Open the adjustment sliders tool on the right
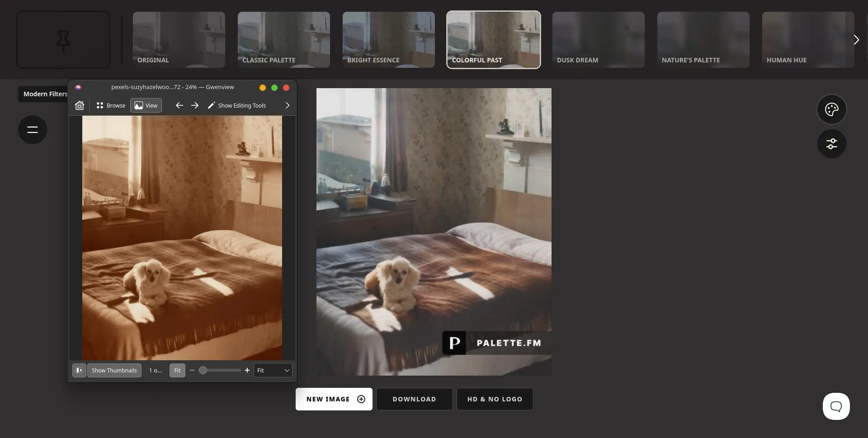 832,144
